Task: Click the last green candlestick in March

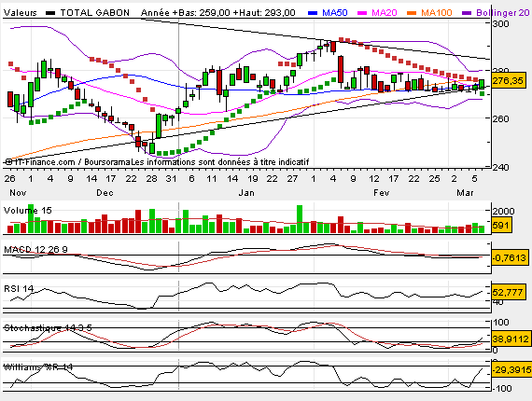Action: [482, 84]
